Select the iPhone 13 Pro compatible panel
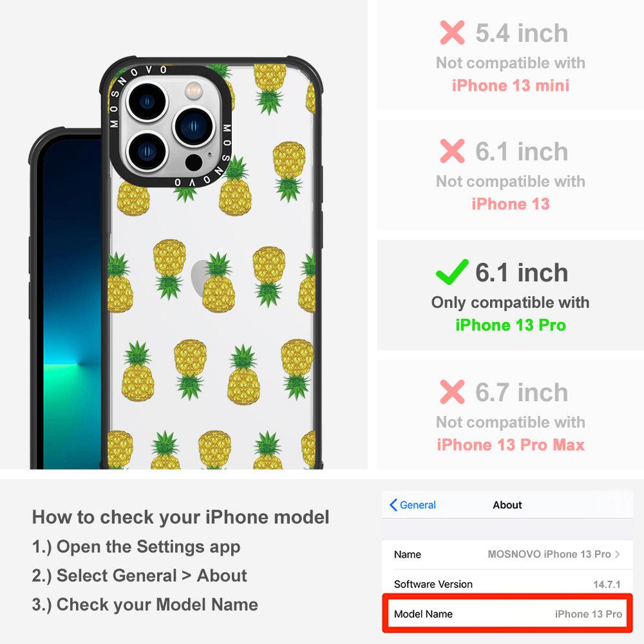644x644 pixels. click(x=510, y=295)
